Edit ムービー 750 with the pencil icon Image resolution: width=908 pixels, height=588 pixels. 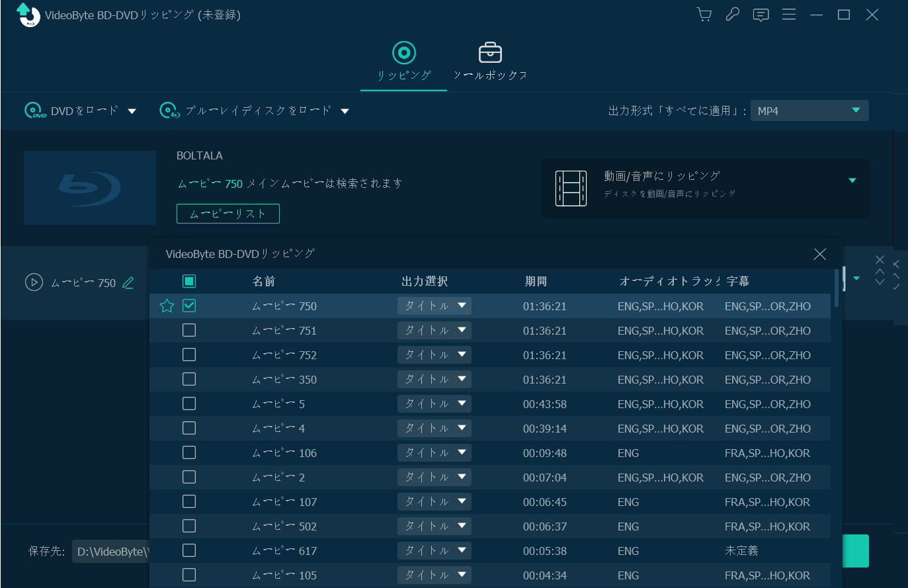click(x=128, y=282)
